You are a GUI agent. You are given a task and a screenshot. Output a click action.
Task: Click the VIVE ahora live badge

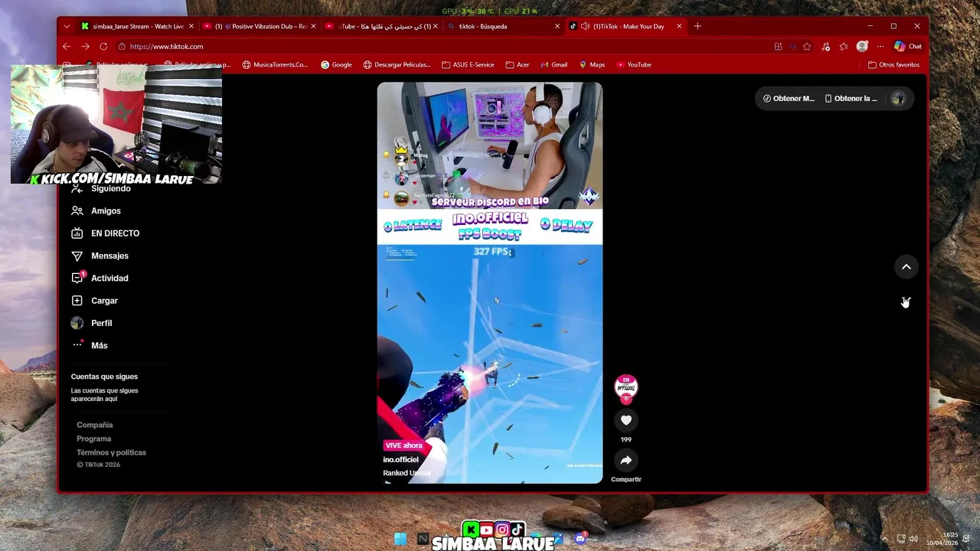pos(403,445)
